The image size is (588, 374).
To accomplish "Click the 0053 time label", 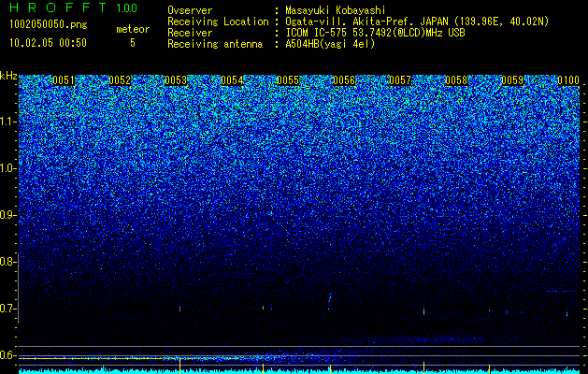I will tap(176, 80).
